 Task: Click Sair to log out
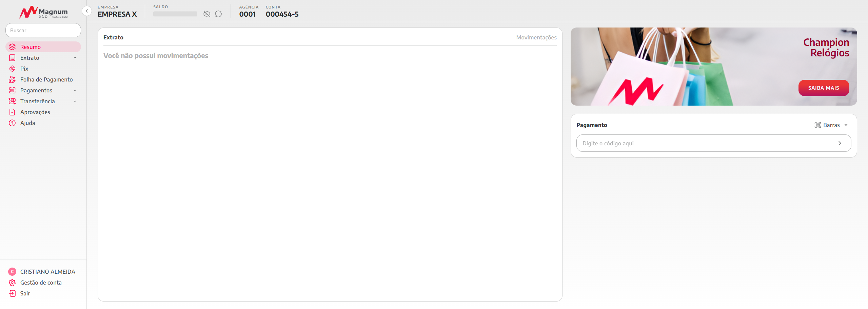pyautogui.click(x=25, y=293)
